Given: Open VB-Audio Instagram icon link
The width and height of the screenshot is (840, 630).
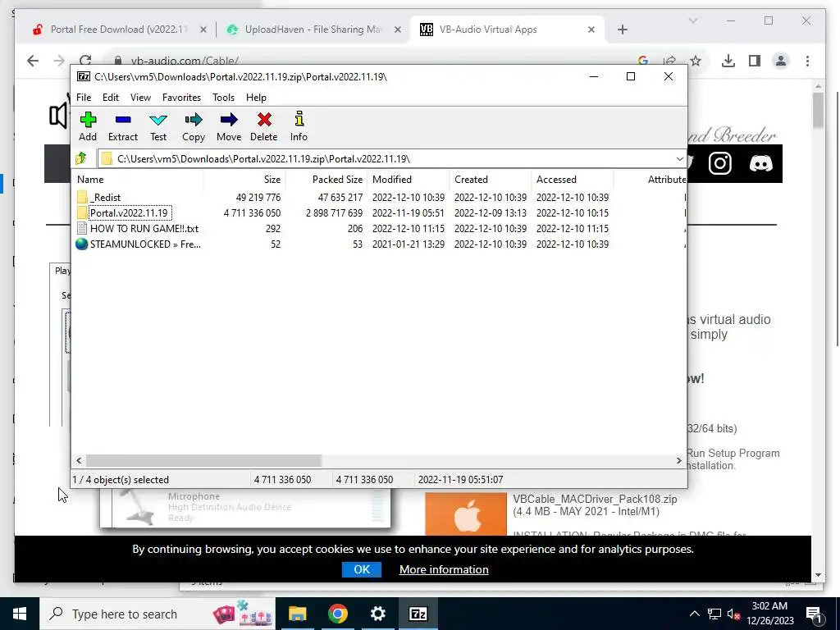Looking at the screenshot, I should (x=720, y=163).
